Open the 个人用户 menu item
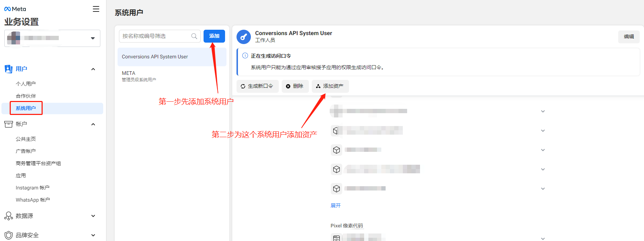 (26, 84)
